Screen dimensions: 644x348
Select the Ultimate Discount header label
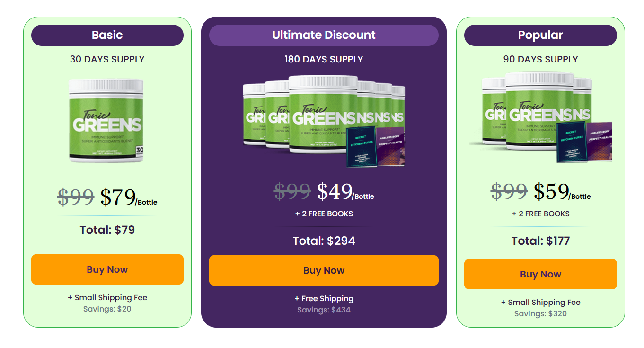tap(324, 35)
